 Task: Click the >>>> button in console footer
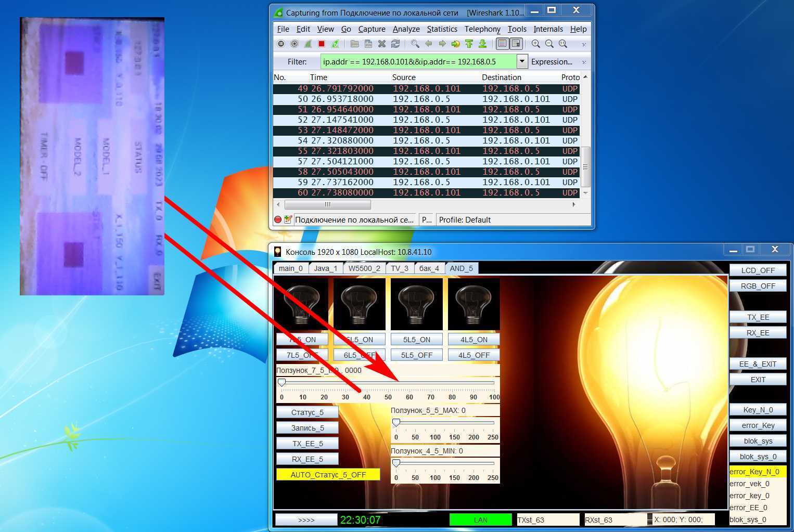click(306, 520)
